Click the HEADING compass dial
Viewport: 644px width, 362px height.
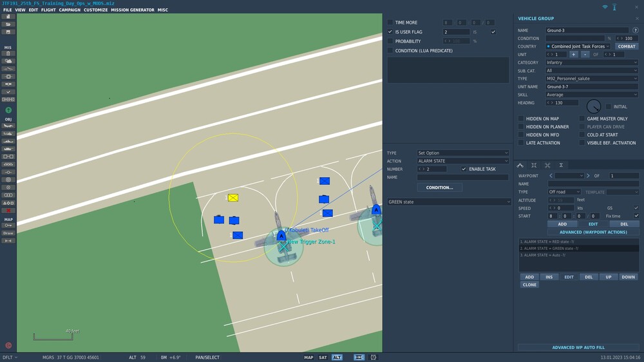click(x=594, y=106)
